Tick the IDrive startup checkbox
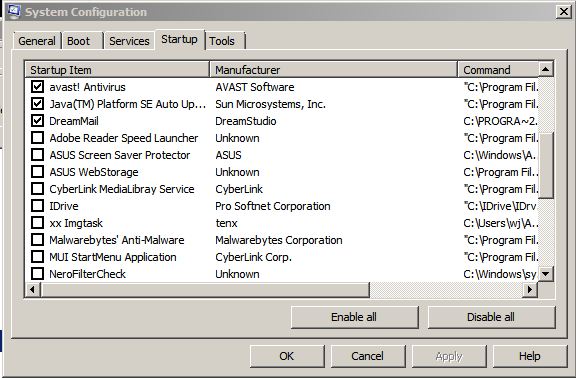Viewport: 576px width, 378px height. pos(37,205)
